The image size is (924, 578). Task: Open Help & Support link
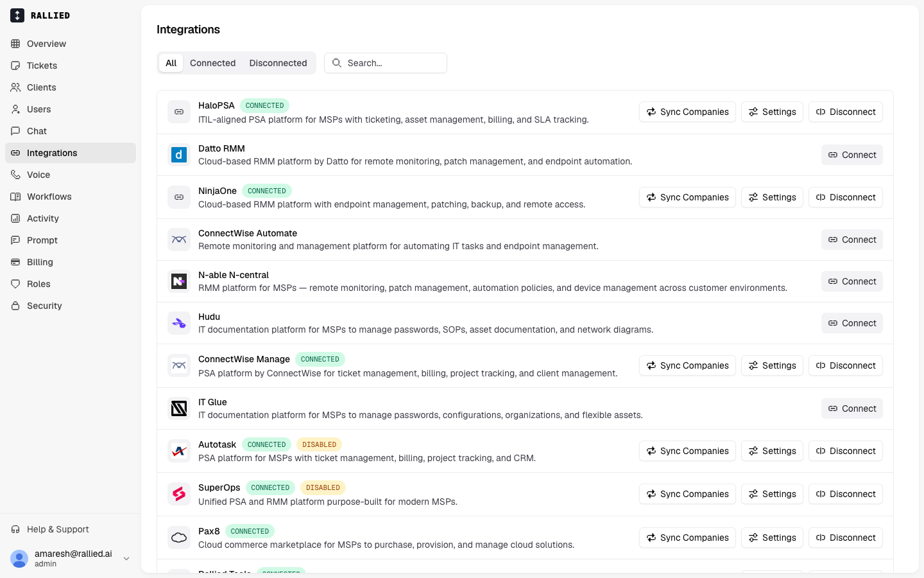(x=71, y=529)
